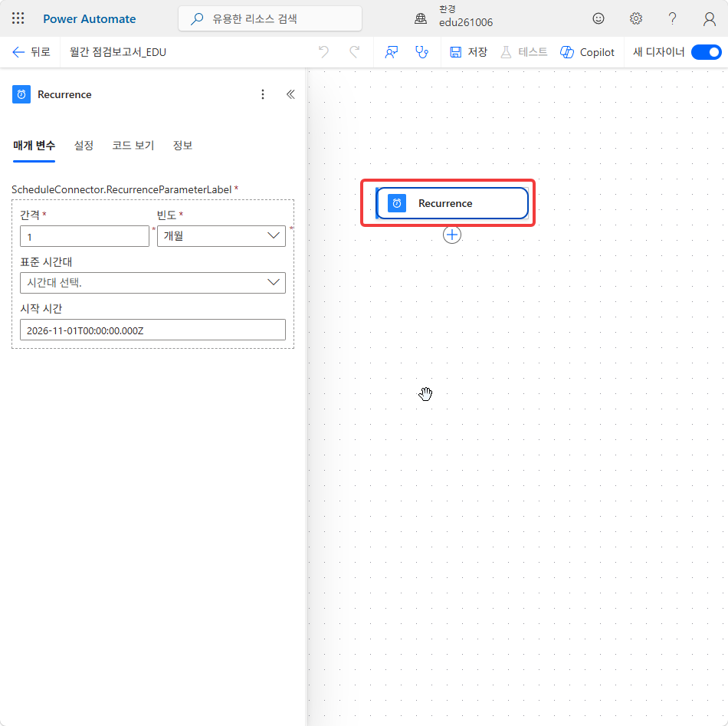
Task: Click the 간격 interval input field
Action: coord(84,236)
